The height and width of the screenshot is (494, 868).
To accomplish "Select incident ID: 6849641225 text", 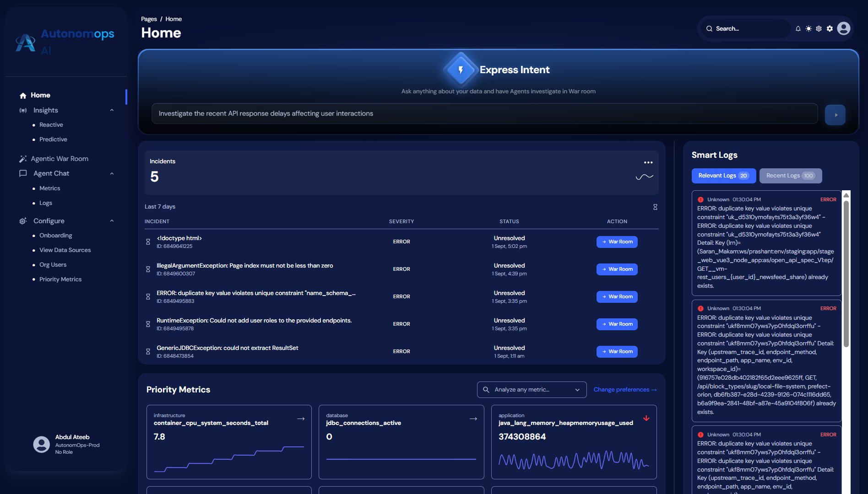I will [x=174, y=247].
